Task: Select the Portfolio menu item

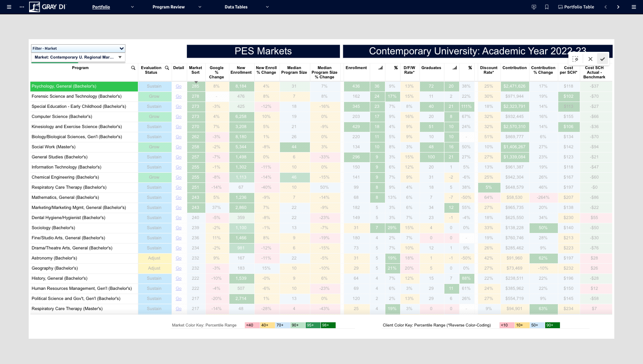Action: (x=101, y=7)
